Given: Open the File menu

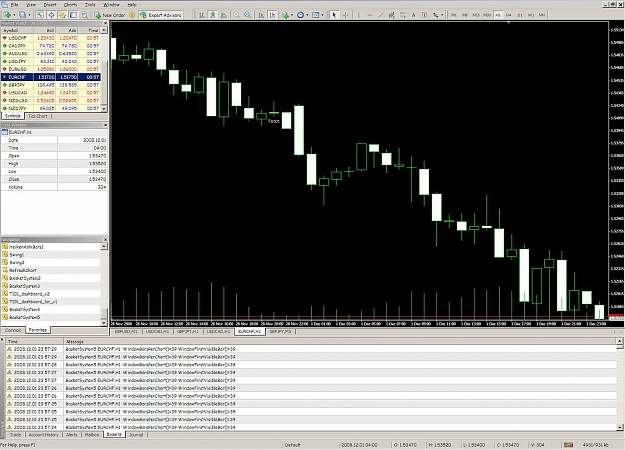Looking at the screenshot, I should (15, 5).
